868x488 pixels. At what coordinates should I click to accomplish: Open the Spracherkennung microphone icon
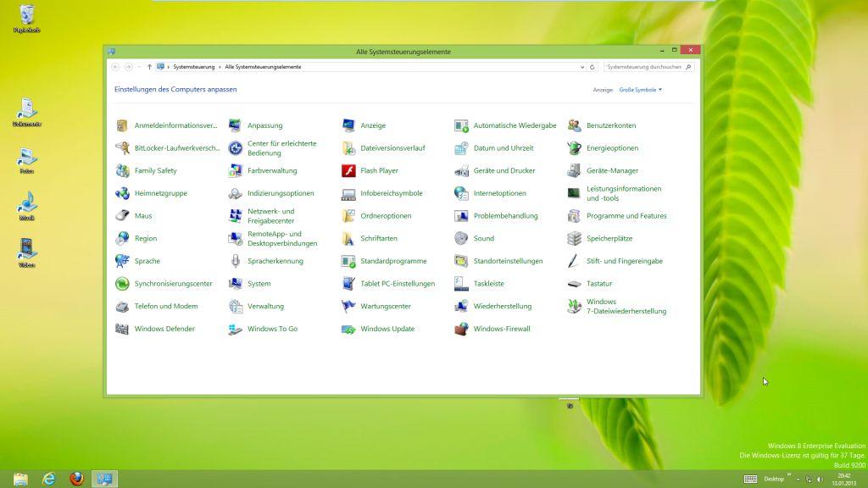(236, 261)
